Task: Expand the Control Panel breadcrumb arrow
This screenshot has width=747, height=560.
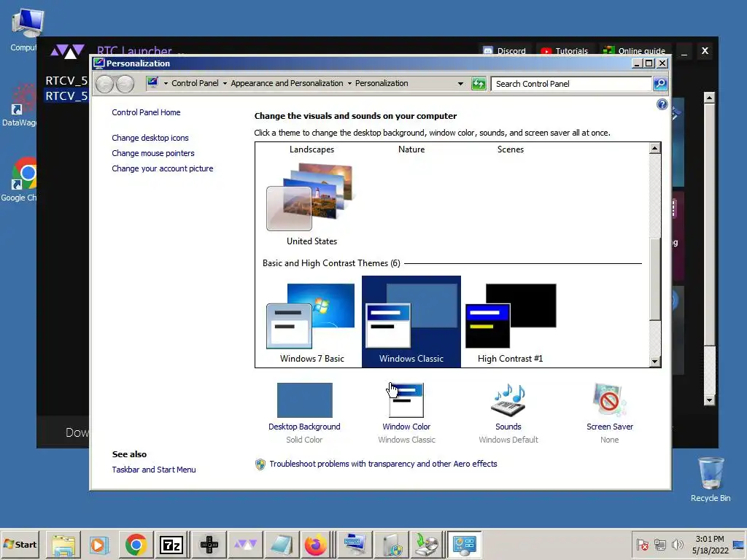Action: tap(225, 83)
